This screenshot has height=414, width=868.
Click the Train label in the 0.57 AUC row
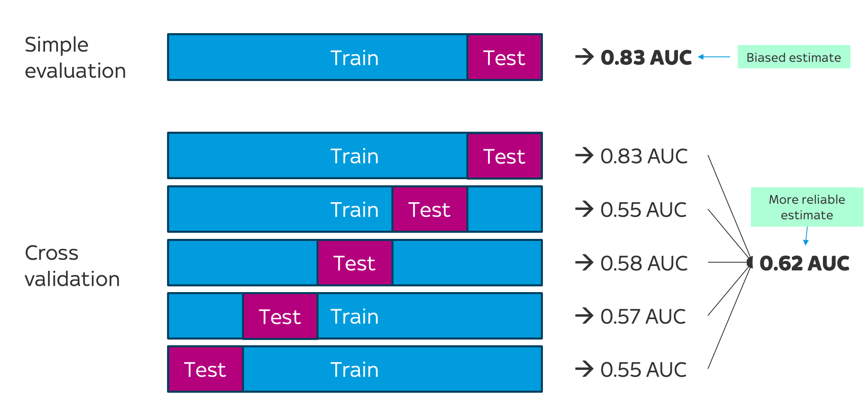[x=355, y=316]
